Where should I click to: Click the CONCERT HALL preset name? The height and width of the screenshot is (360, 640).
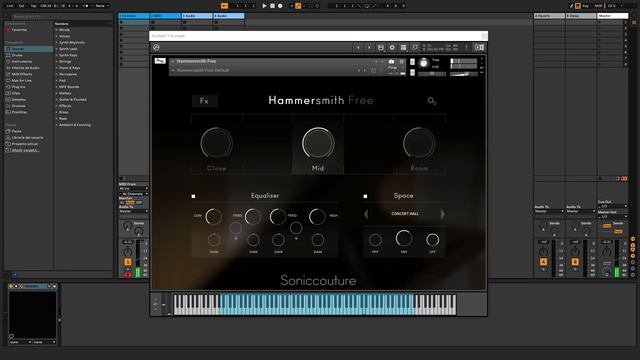tap(404, 214)
